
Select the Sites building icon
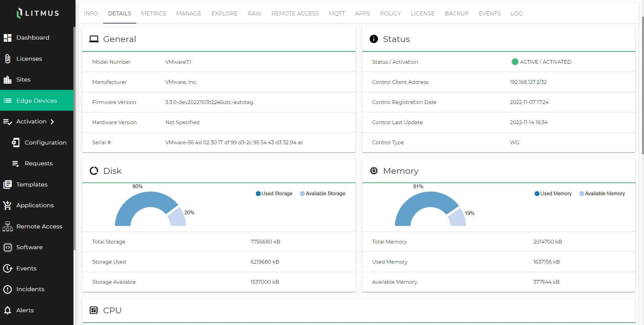(x=7, y=80)
